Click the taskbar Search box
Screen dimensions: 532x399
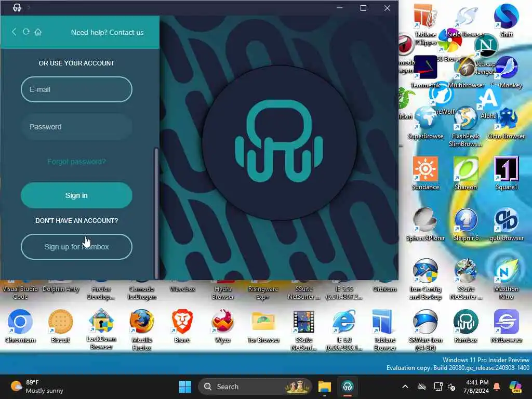[255, 387]
